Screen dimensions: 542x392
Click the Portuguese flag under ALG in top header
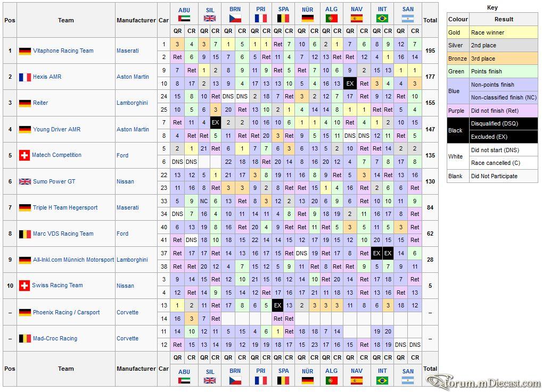click(331, 18)
